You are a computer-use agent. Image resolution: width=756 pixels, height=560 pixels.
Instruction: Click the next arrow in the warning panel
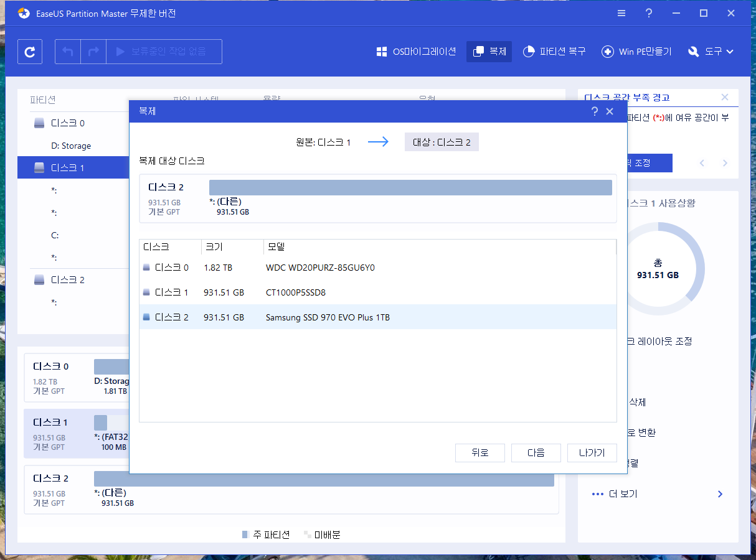tap(725, 163)
